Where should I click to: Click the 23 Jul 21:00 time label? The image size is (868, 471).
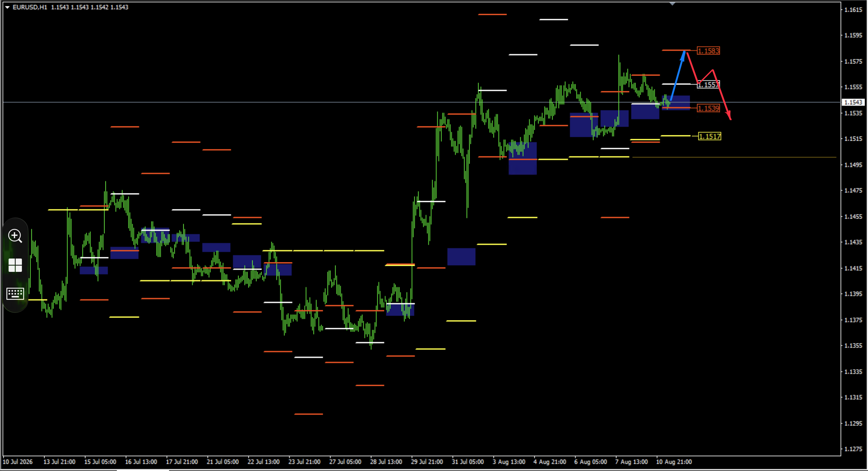pyautogui.click(x=304, y=462)
